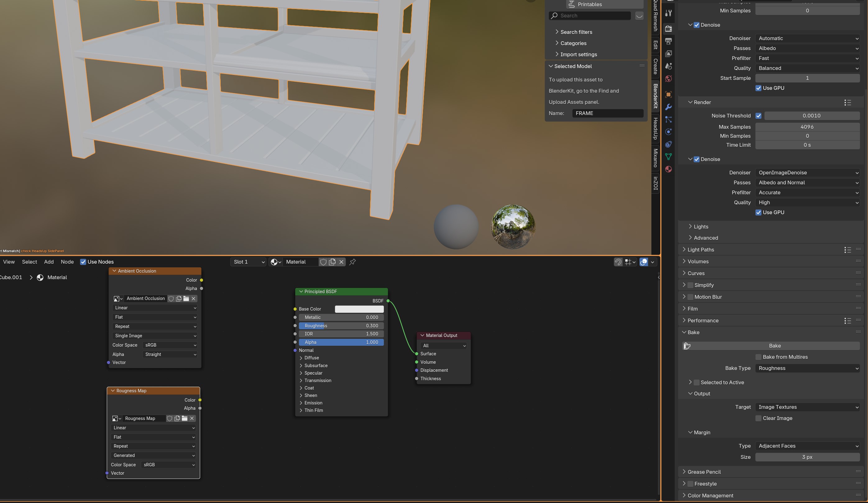Open the Object properties tab
The width and height of the screenshot is (868, 503).
[668, 95]
